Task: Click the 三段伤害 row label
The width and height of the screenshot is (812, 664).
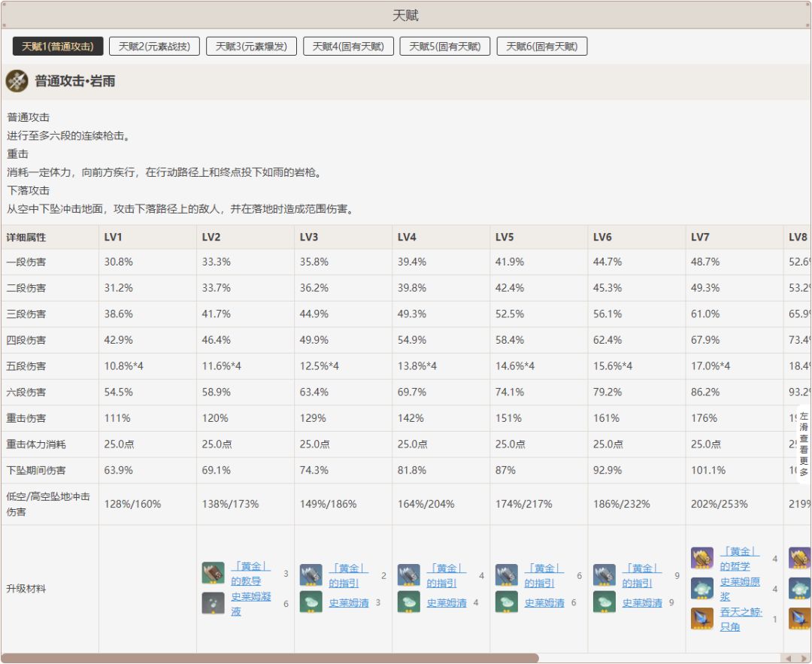Action: 26,314
